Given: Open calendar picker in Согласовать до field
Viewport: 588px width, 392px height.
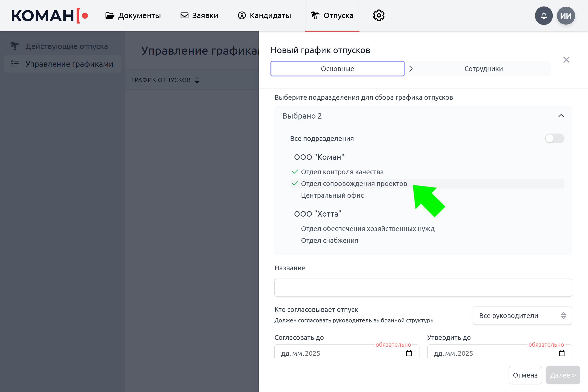Looking at the screenshot, I should click(409, 353).
